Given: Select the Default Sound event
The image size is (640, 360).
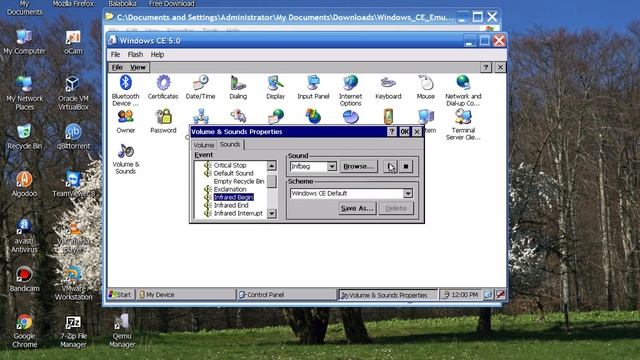Looking at the screenshot, I should tap(233, 173).
